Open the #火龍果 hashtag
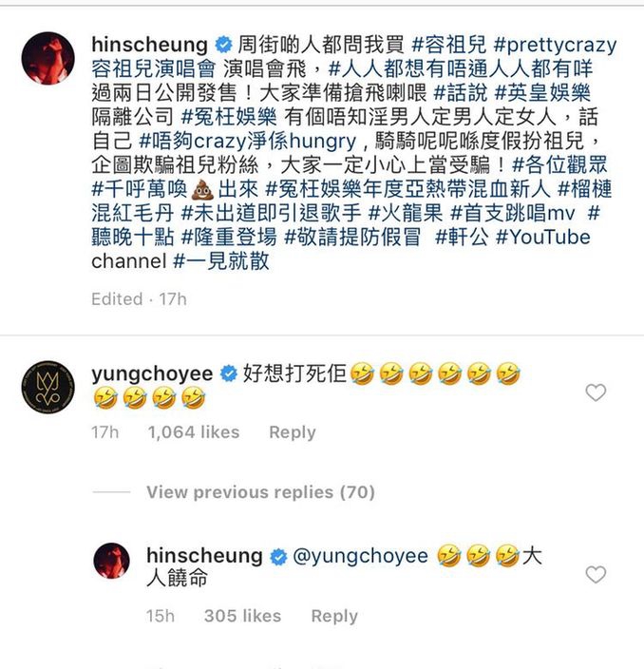Screen dimensions: 644x669 pos(406,213)
